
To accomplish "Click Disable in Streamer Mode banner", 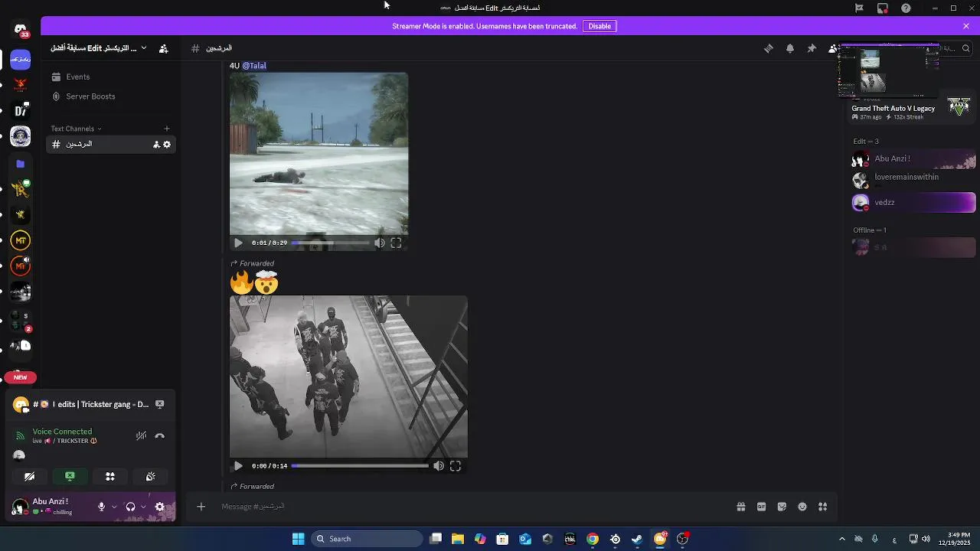I will [599, 26].
